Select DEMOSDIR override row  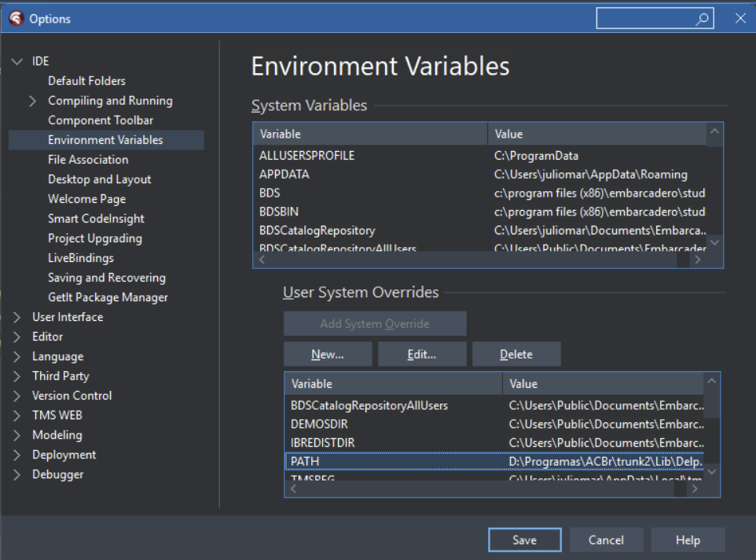[494, 425]
